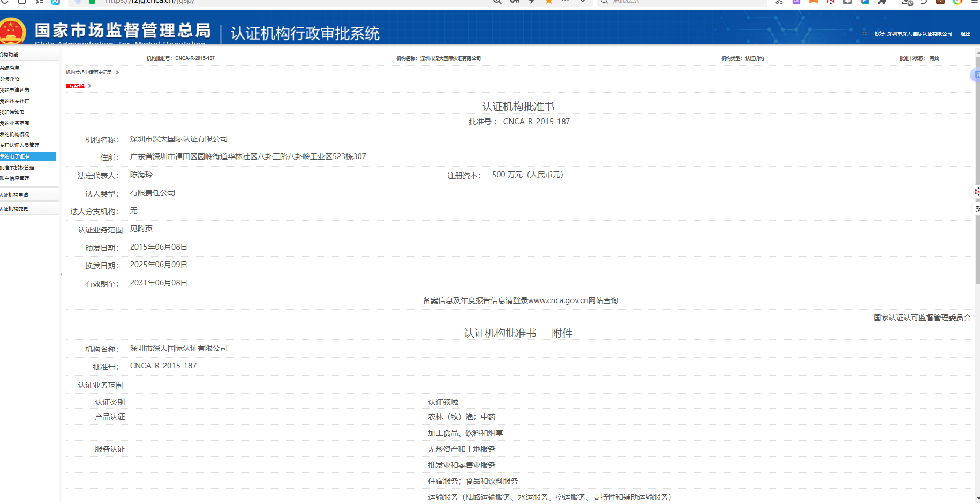980x504 pixels.
Task: Click 住宿服务；食品和饮料服务 entry
Action: pos(473,481)
